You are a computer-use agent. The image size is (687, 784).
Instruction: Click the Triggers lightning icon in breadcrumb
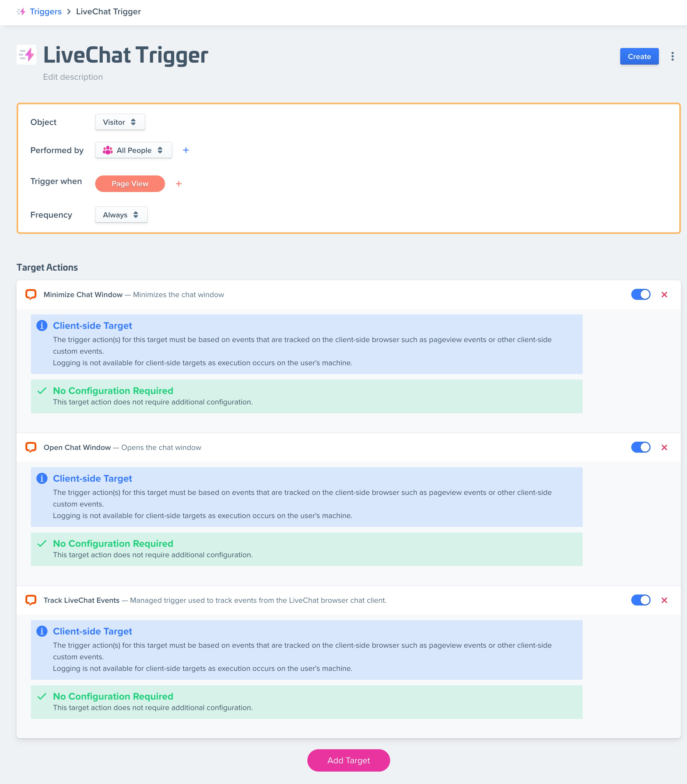[x=21, y=12]
